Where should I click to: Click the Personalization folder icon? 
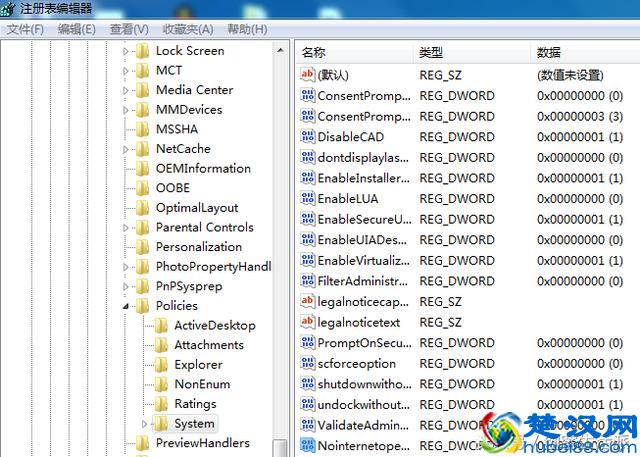[x=142, y=247]
